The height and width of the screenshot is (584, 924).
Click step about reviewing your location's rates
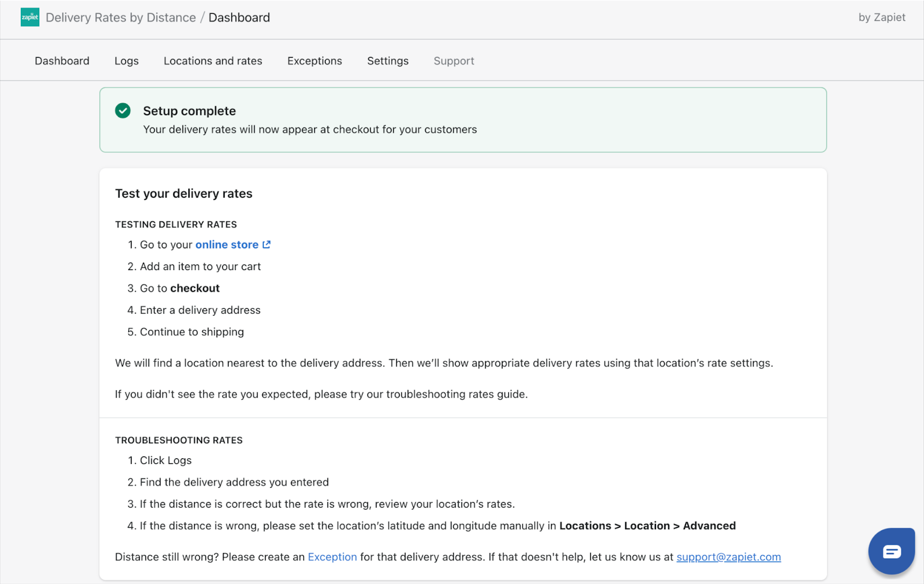327,504
